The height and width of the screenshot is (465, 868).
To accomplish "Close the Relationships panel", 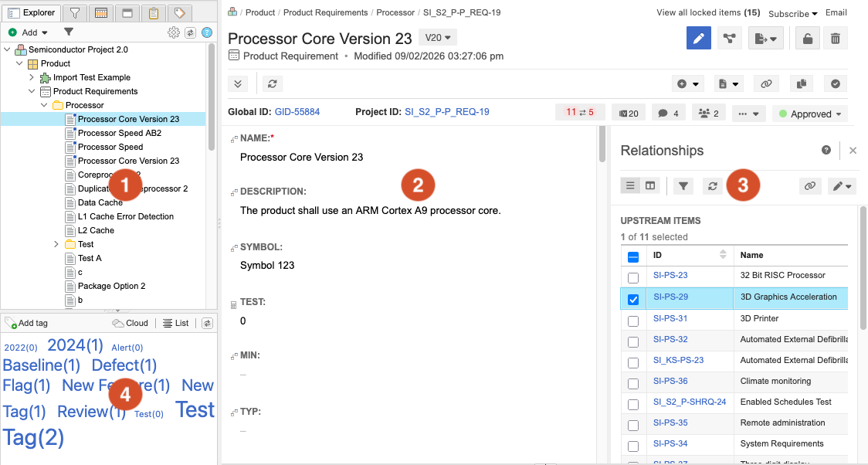I will click(x=853, y=151).
